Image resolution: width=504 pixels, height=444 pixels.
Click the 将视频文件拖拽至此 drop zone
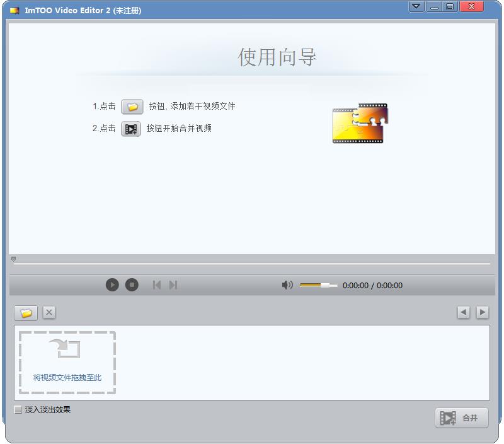67,363
